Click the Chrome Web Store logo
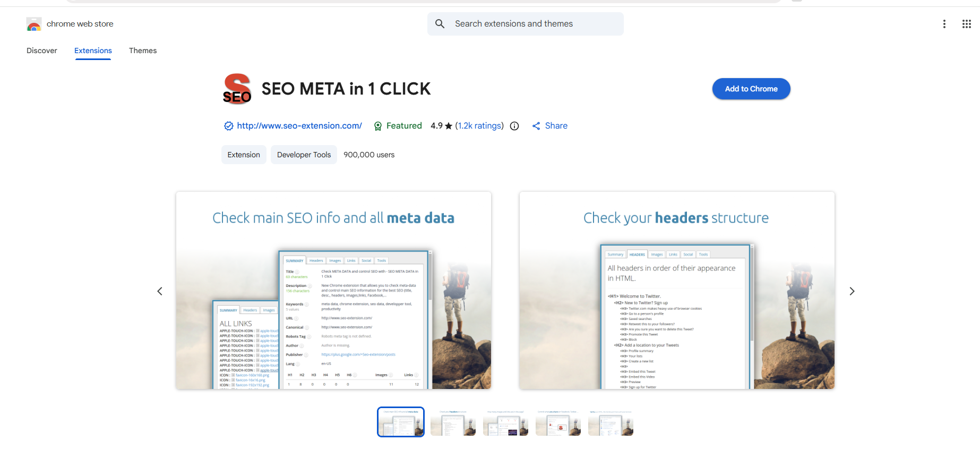This screenshot has height=474, width=980. tap(33, 24)
